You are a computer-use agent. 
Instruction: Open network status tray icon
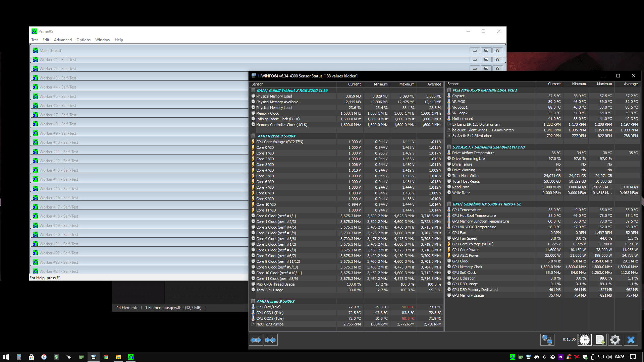[x=601, y=357]
